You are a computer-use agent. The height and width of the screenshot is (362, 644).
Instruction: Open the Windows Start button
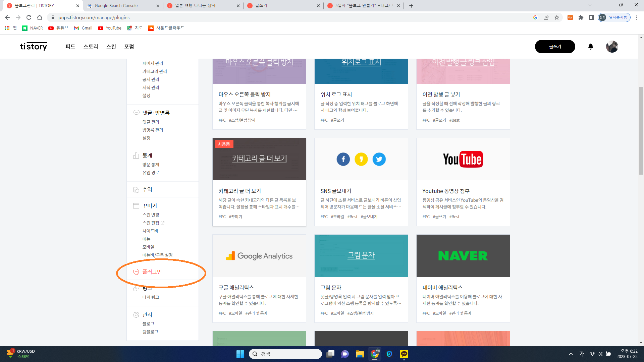pos(240,354)
